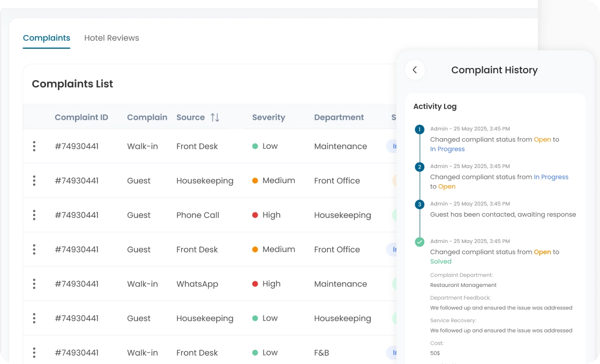The width and height of the screenshot is (600, 364).
Task: Open three-dot menu for the F&B row
Action: (x=34, y=353)
